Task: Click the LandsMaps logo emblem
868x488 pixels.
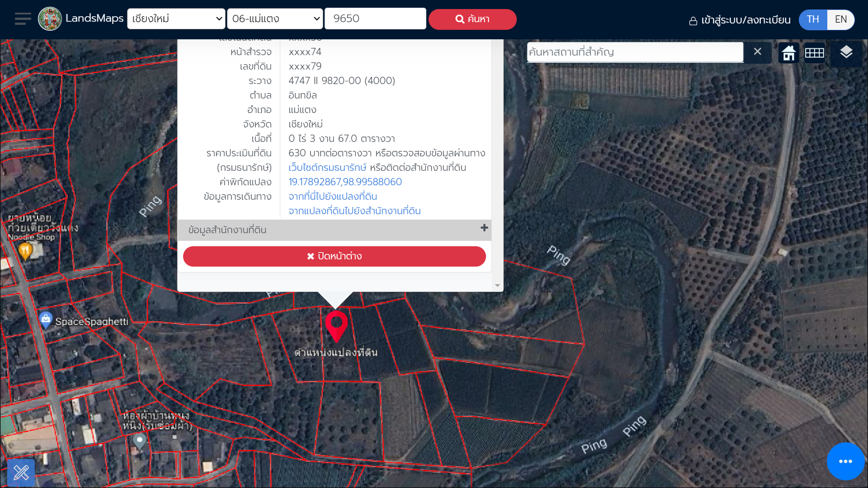Action: [x=50, y=19]
